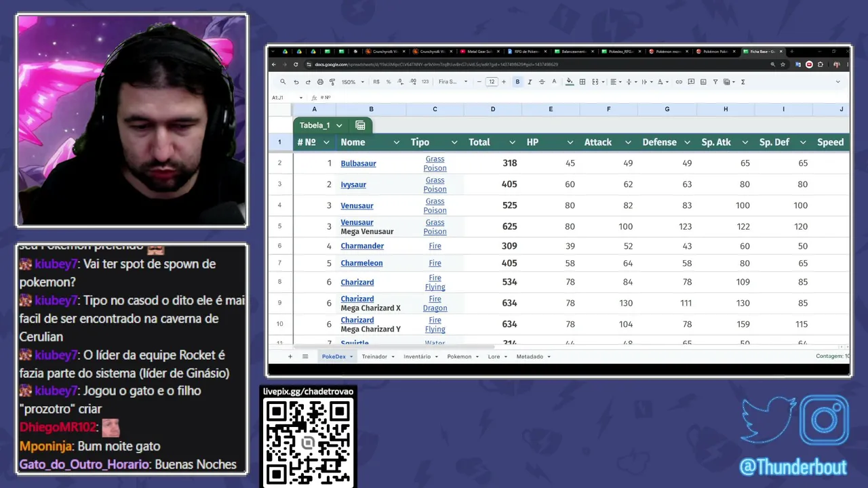Open the Tipo column filter dropdown
Viewport: 868px width, 488px height.
(x=454, y=142)
